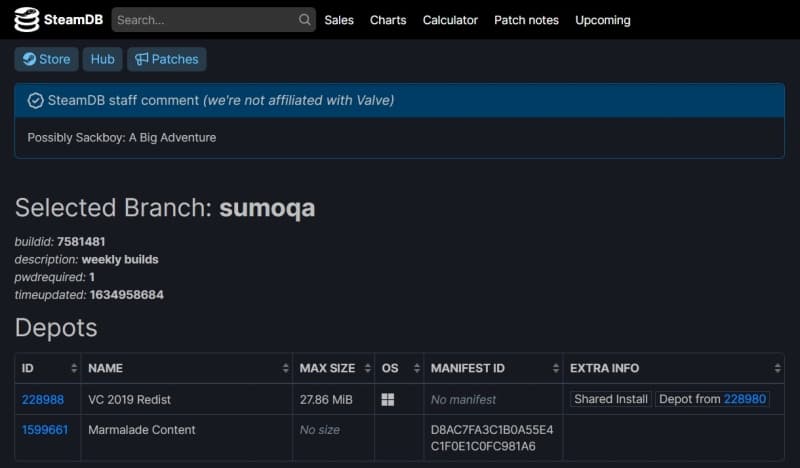Image resolution: width=800 pixels, height=468 pixels.
Task: Sort depots by EXTRA INFO column
Action: coord(672,369)
